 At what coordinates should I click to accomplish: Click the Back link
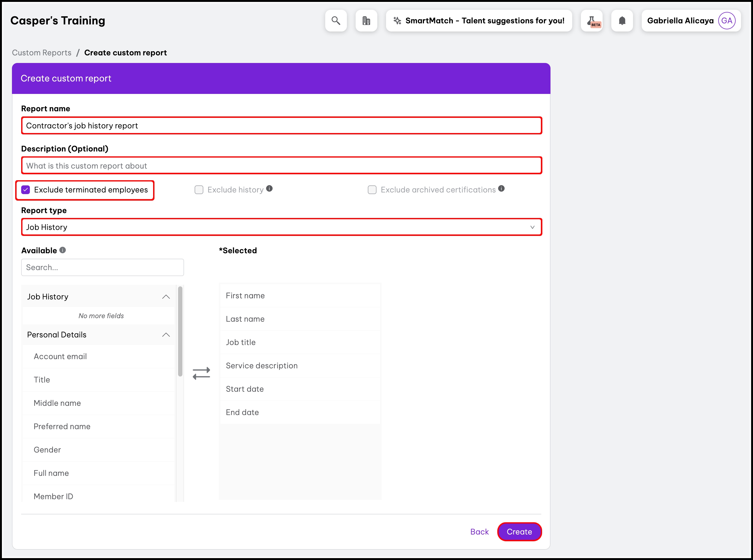click(x=479, y=531)
